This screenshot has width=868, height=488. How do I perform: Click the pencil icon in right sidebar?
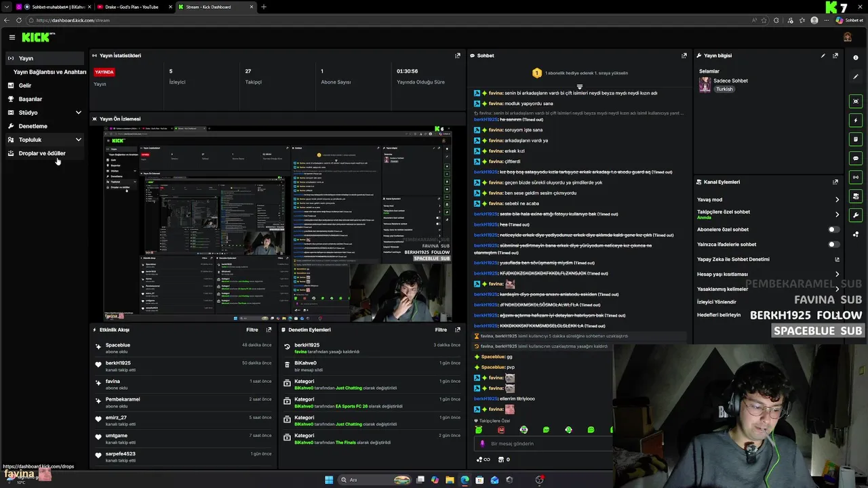[x=856, y=77]
